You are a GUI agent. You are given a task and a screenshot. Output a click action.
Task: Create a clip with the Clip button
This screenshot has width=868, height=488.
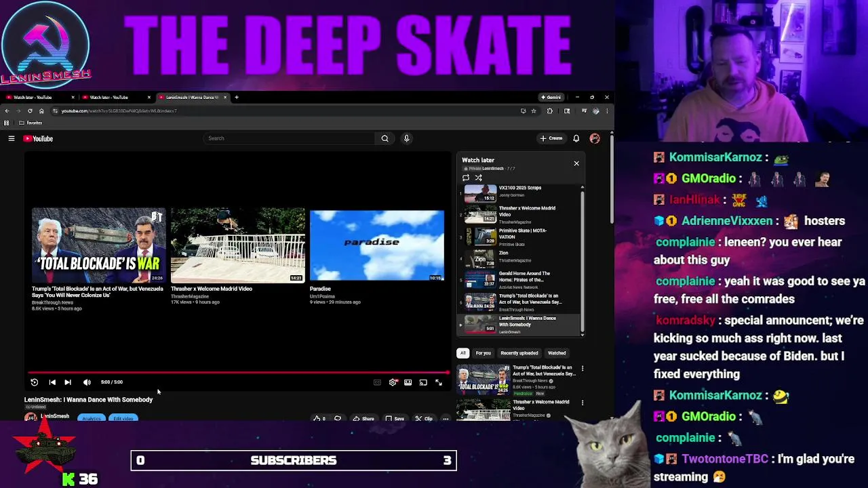(x=424, y=418)
